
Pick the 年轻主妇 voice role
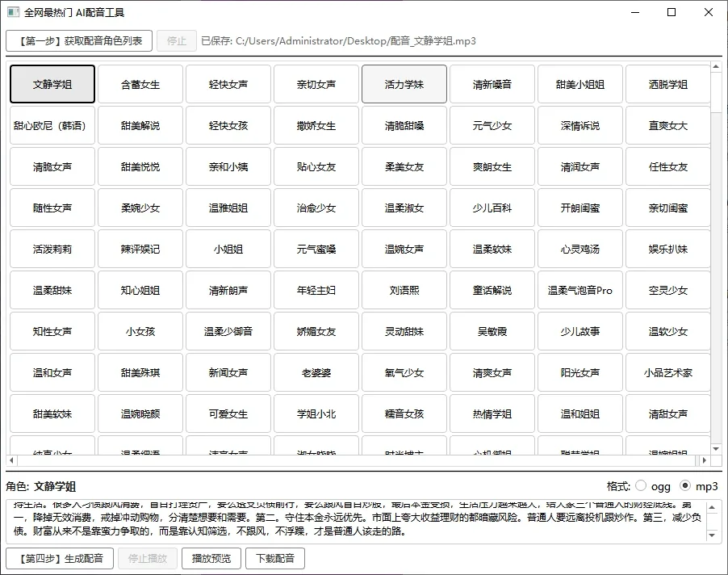[x=316, y=290]
